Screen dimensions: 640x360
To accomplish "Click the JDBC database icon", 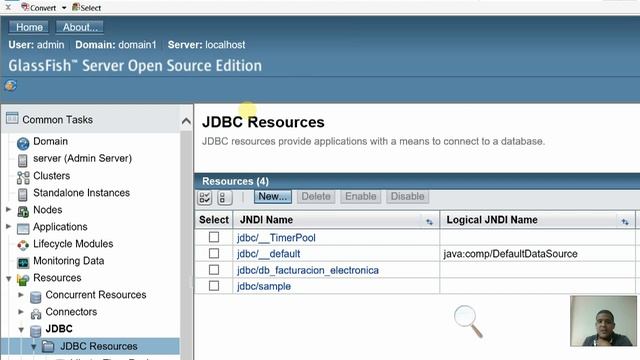I will pyautogui.click(x=36, y=331).
